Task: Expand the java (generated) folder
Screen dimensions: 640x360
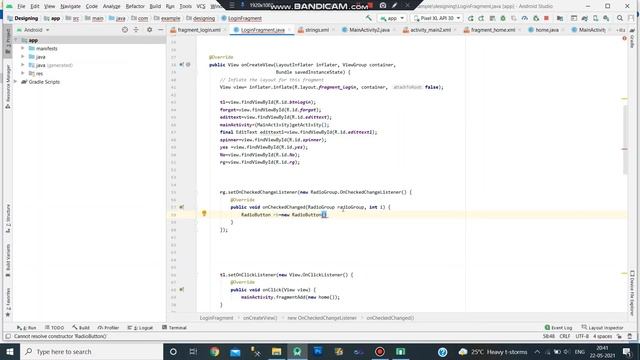Action: (23, 65)
